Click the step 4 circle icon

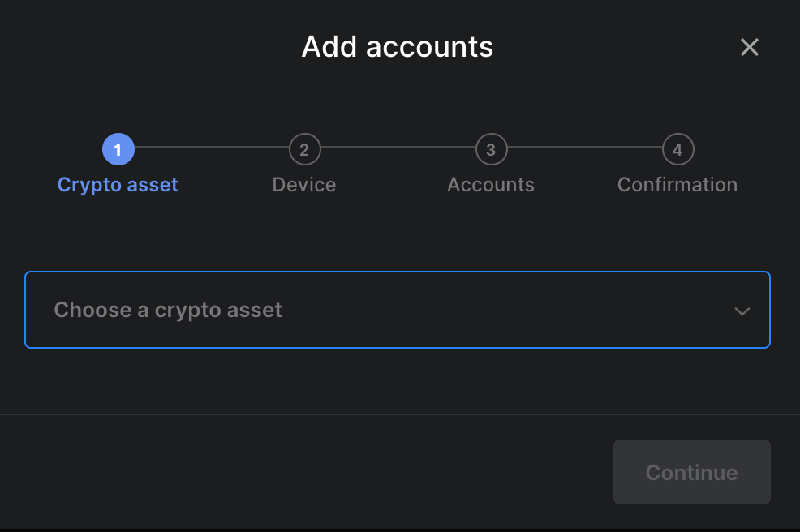pyautogui.click(x=677, y=149)
